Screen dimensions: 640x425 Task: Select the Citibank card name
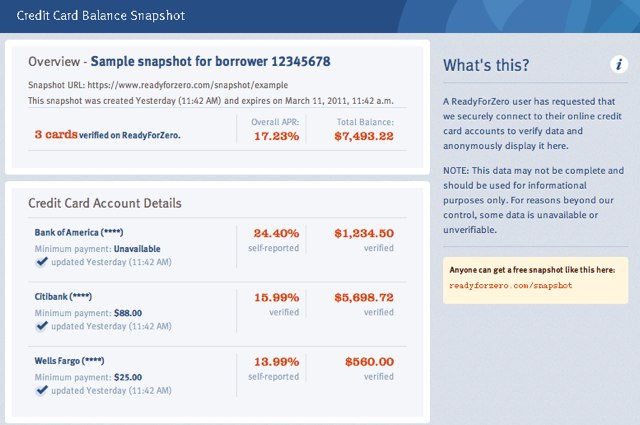tap(63, 296)
